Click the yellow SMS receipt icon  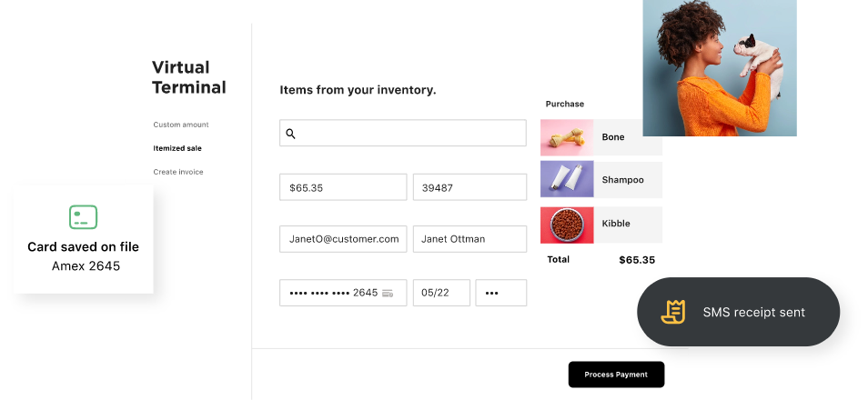coord(673,312)
